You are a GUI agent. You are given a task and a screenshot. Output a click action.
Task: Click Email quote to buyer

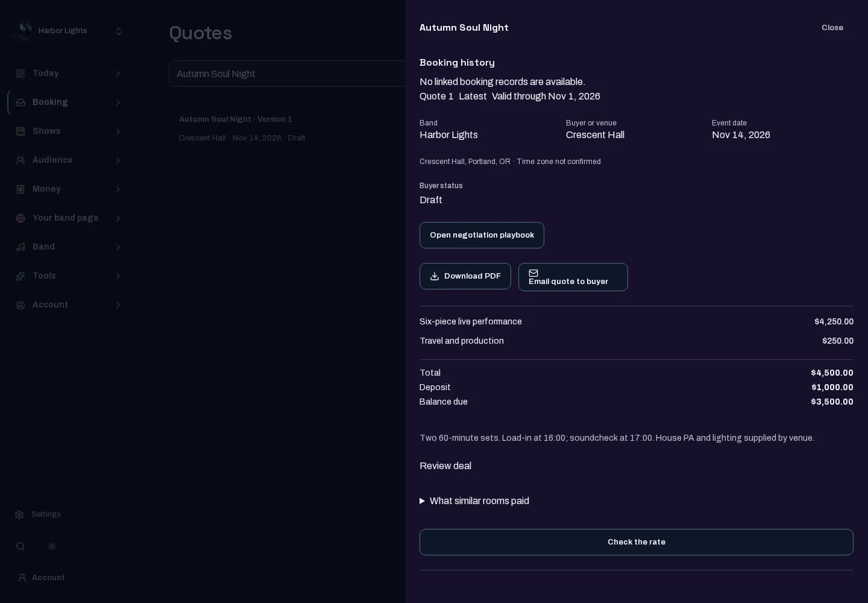pyautogui.click(x=573, y=277)
